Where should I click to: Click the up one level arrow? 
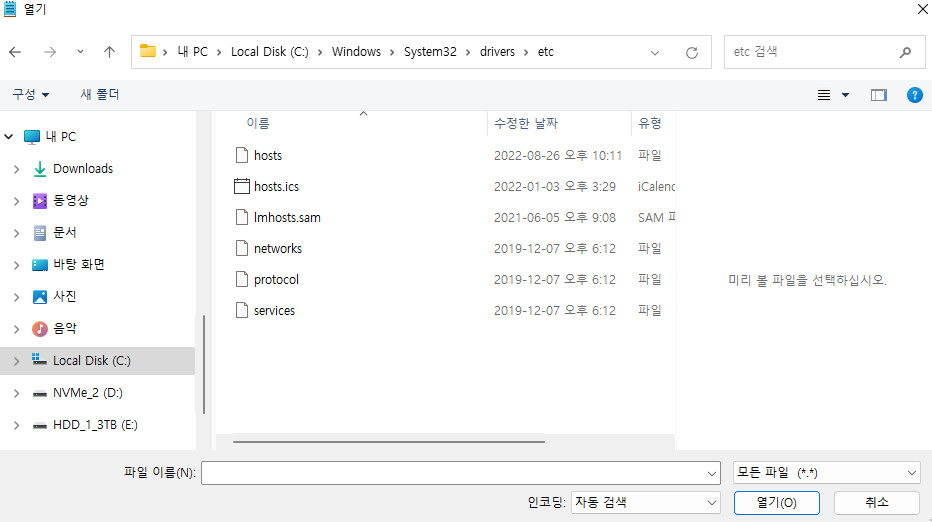click(x=109, y=52)
